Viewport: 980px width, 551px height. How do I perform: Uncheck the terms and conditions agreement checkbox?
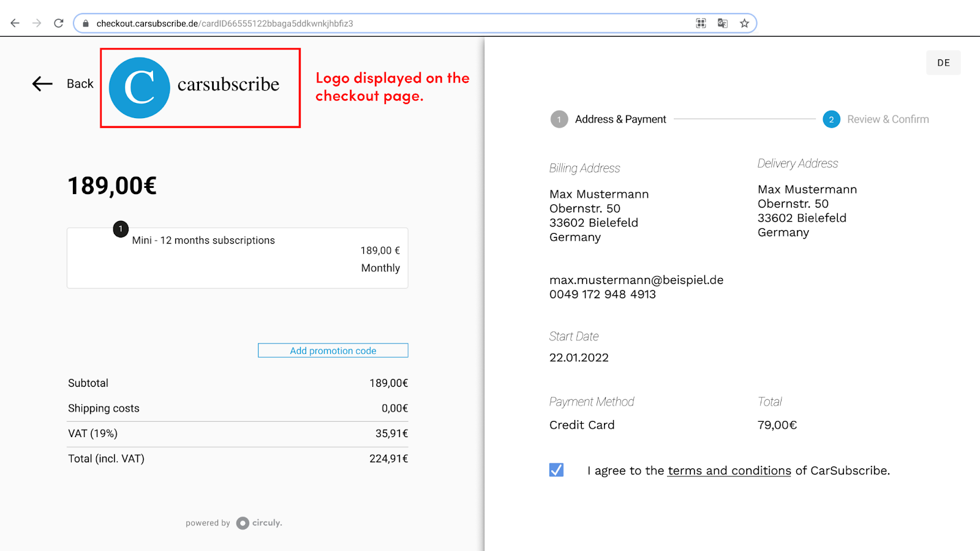coord(556,470)
